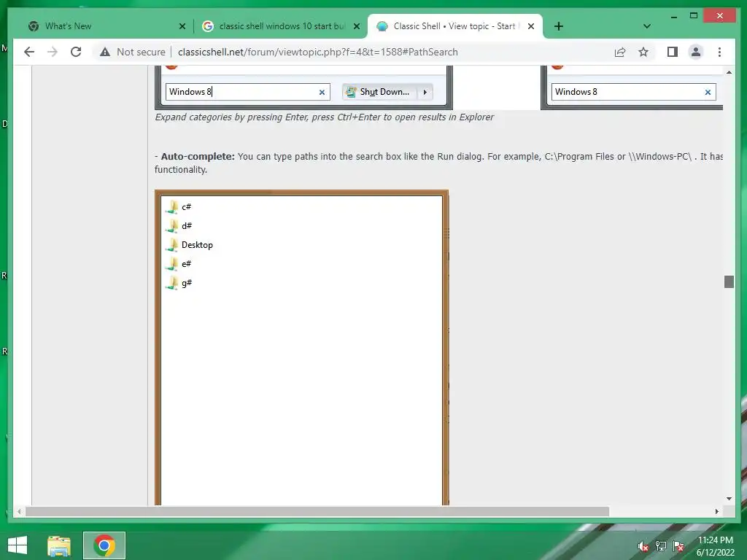Viewport: 747px width, 560px height.
Task: Click the scroll left arrow
Action: pos(18,511)
